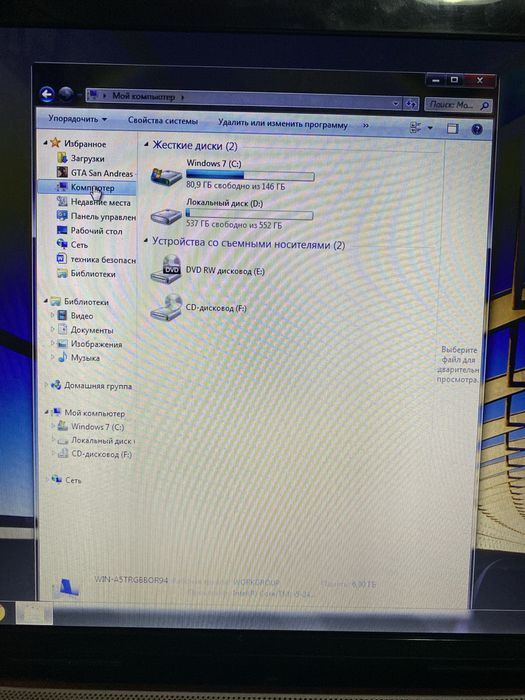Click the CD-дисковод (F:) disc icon
525x700 pixels.
click(x=166, y=307)
